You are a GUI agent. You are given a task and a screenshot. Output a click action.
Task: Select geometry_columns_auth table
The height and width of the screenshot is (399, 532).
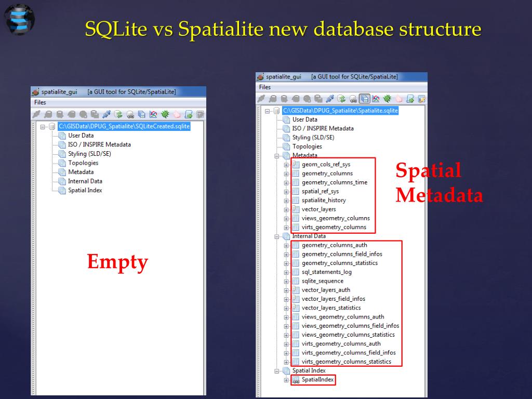pyautogui.click(x=334, y=245)
